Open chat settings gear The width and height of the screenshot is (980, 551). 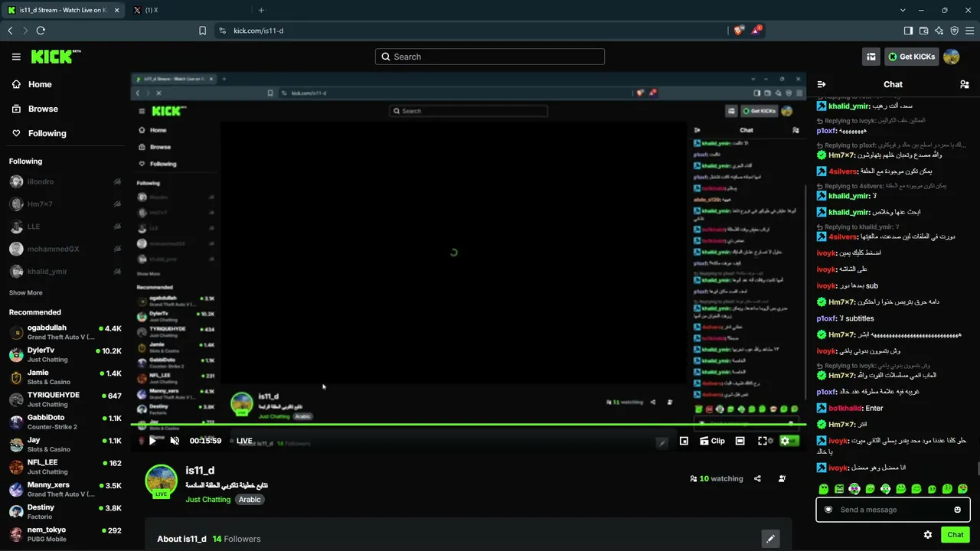click(x=928, y=535)
